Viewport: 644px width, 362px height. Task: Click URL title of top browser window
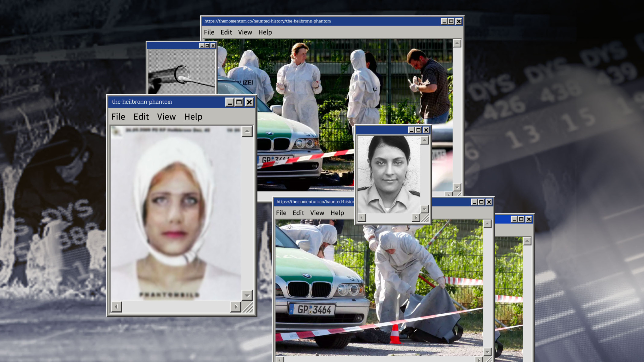point(267,21)
